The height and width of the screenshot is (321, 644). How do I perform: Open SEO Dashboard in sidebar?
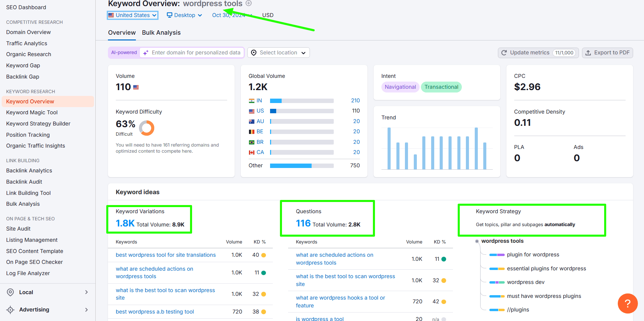[26, 7]
